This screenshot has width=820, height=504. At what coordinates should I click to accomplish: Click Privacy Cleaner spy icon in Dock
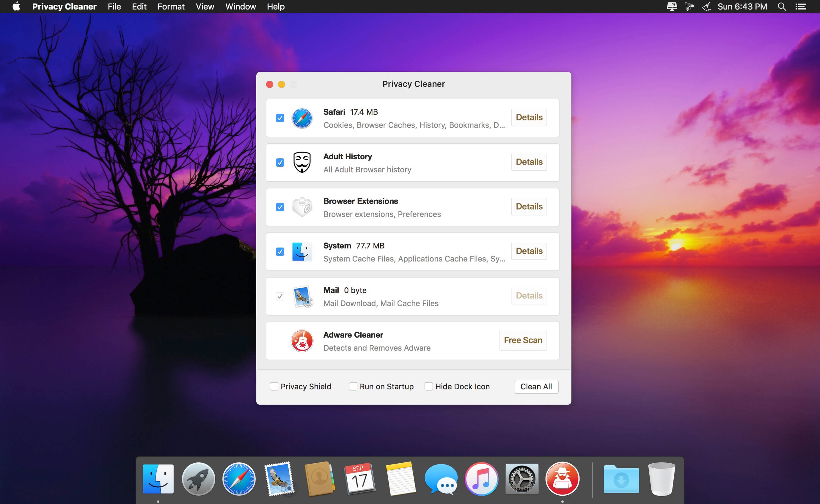coord(562,479)
